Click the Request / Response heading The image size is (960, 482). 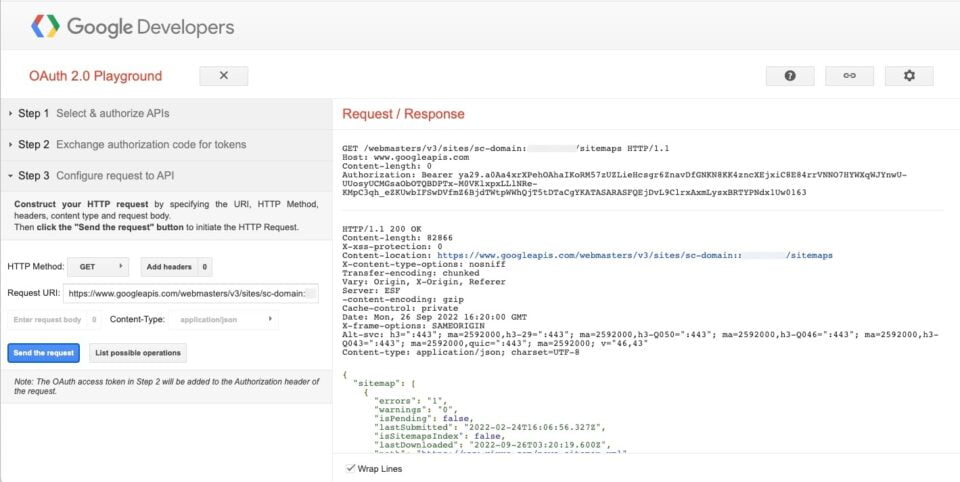(x=403, y=114)
